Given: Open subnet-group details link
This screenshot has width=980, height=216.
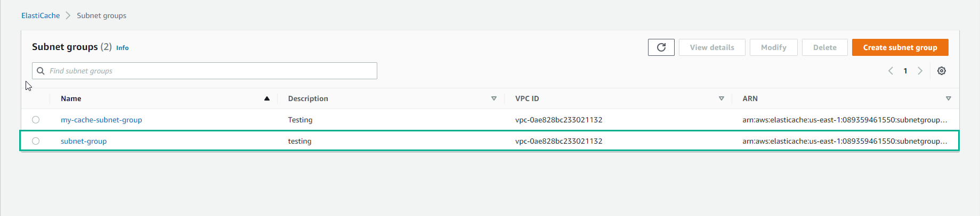Looking at the screenshot, I should point(84,141).
